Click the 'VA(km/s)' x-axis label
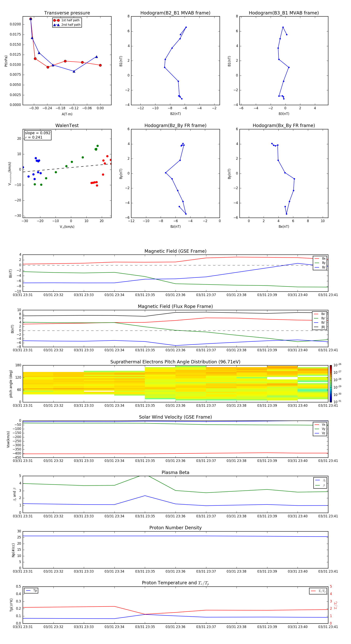 67,227
